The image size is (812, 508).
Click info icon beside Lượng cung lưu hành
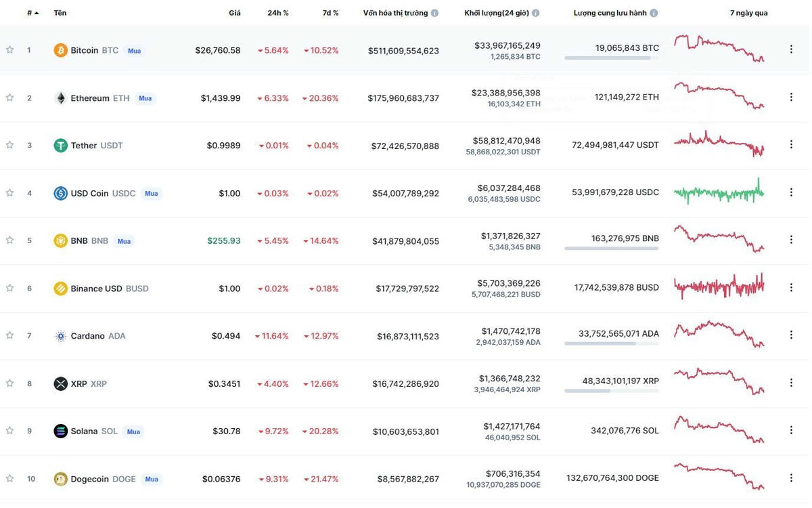(654, 13)
